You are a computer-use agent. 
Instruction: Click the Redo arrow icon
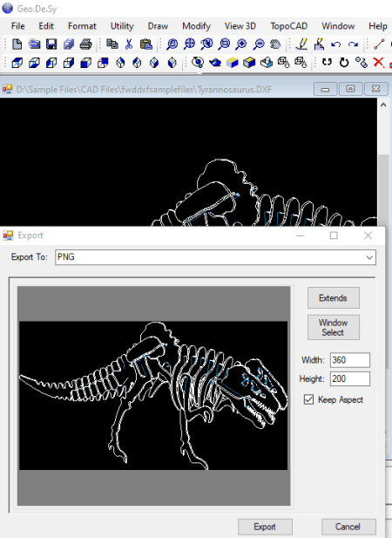(353, 44)
